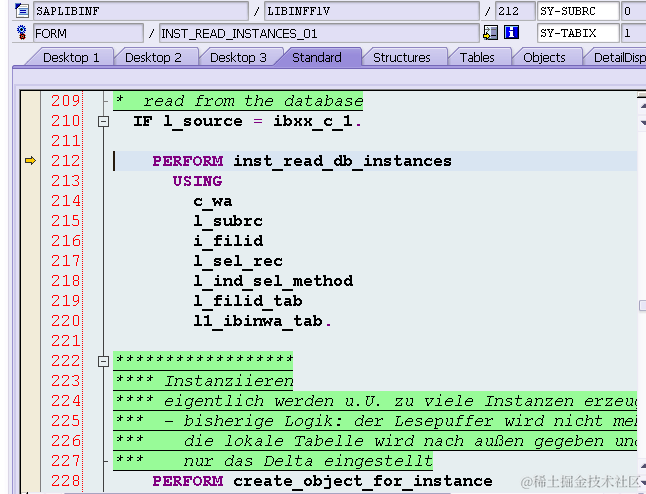Click the l_source variable in line 210
Viewport: 646px width, 494px height.
tap(203, 121)
